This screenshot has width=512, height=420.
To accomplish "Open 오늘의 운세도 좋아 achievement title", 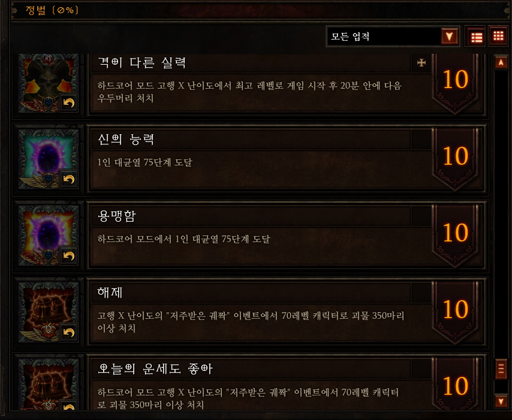I will coord(155,368).
